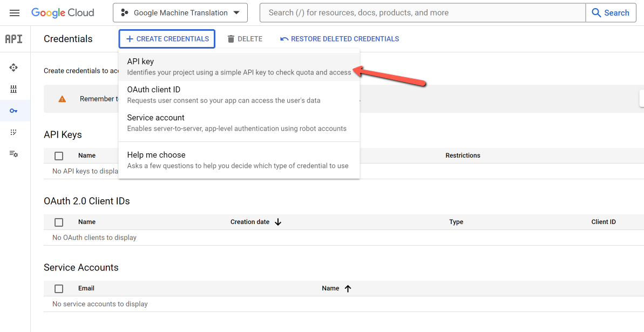Viewport: 644px width, 332px height.
Task: Click the 'No service accounts to display' text
Action: 100,304
